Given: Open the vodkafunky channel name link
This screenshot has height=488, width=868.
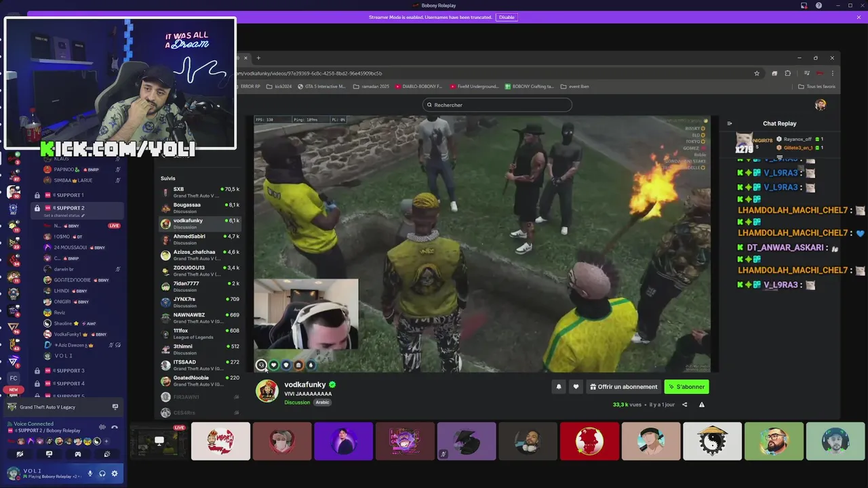Looking at the screenshot, I should pos(305,384).
